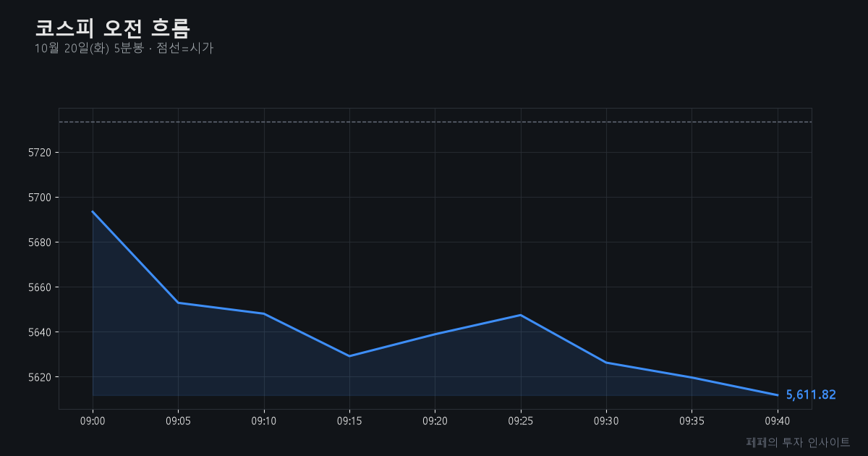Select the subtitle "10월 20일(화) 5분봉 · 점선=시가"
868x456 pixels.
click(124, 48)
